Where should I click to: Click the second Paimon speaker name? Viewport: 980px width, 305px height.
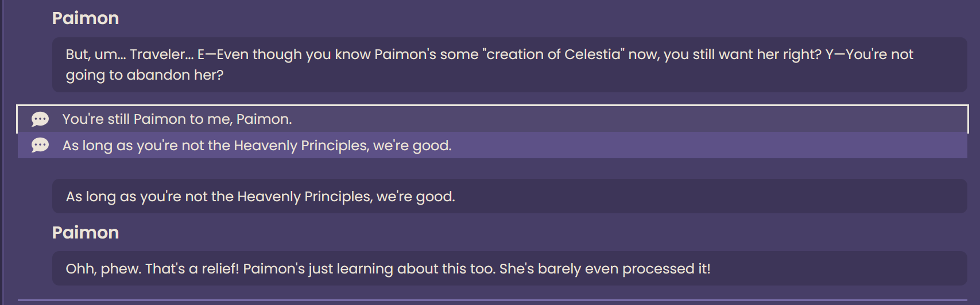(x=86, y=233)
